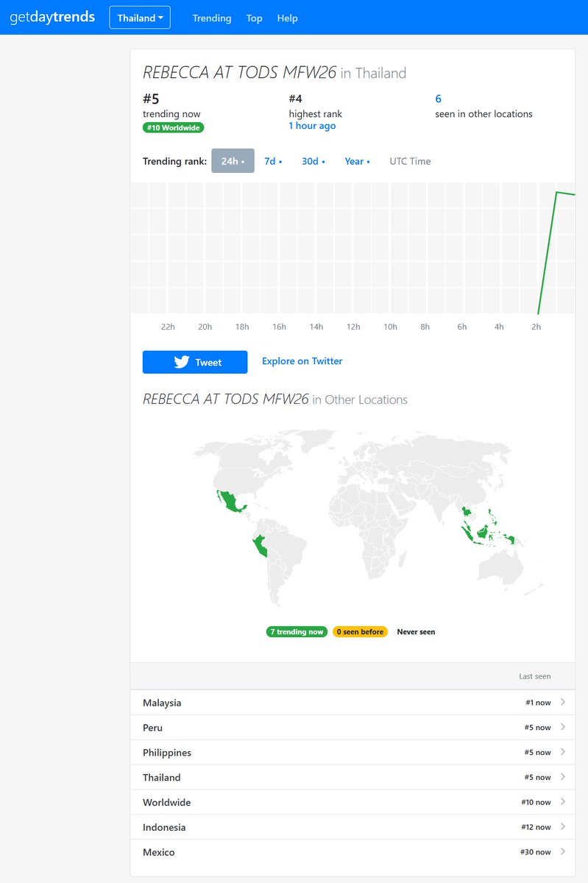The width and height of the screenshot is (588, 883).
Task: Switch to the 30d trending rank tab
Action: [313, 161]
